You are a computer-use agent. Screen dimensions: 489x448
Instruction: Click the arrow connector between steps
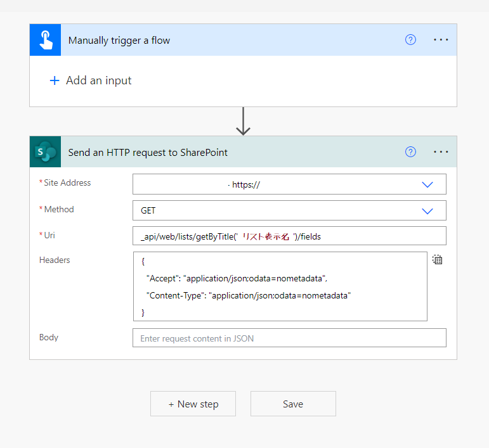[243, 121]
